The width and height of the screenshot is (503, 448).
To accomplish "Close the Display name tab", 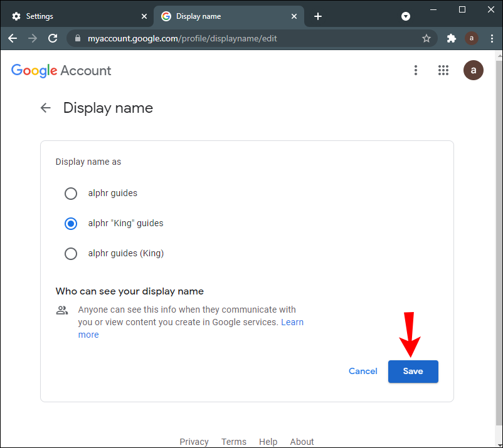I will tap(294, 16).
